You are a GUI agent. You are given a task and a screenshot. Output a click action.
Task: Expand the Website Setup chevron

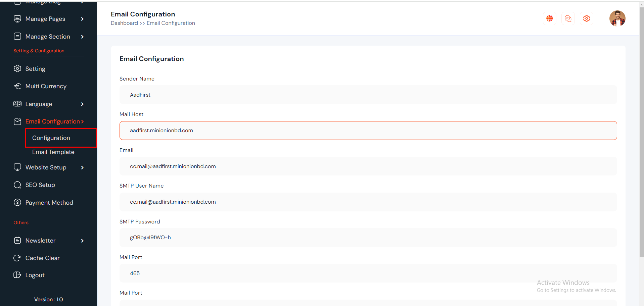(82, 167)
